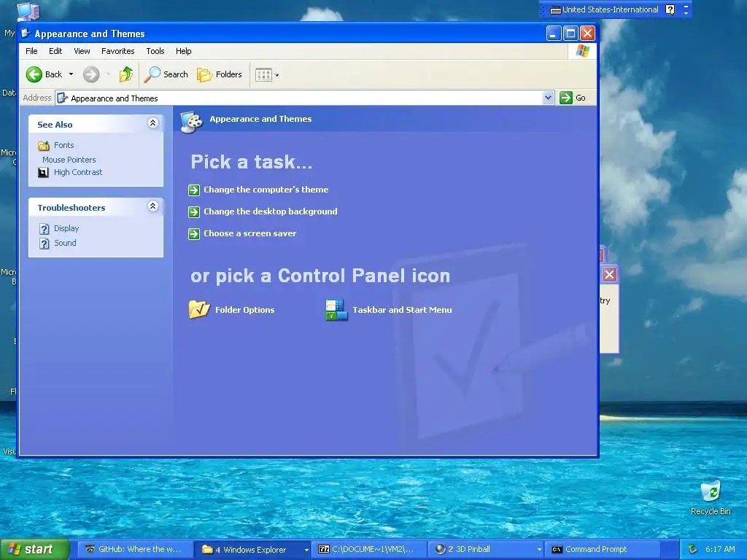Open Taskbar and Start Menu icon
The height and width of the screenshot is (560, 747).
(x=336, y=309)
